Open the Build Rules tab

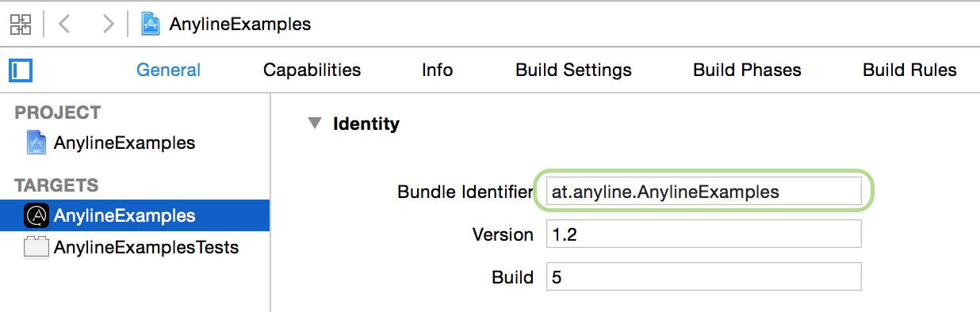point(909,70)
